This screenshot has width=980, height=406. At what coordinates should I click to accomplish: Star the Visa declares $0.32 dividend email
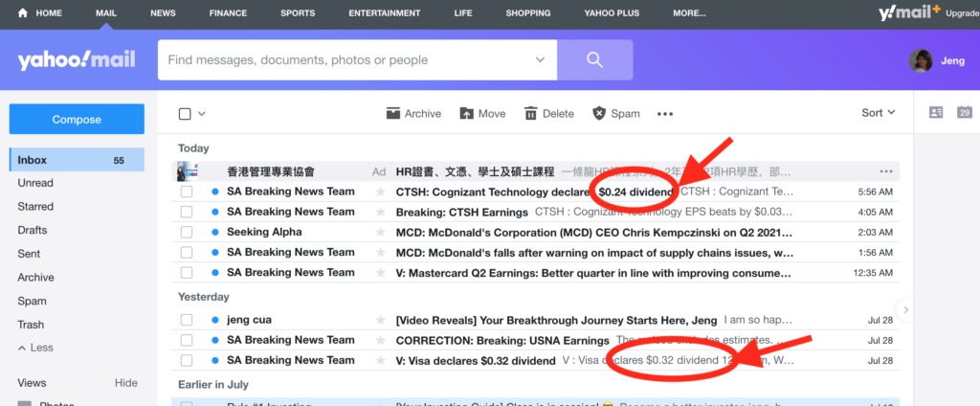pos(380,360)
